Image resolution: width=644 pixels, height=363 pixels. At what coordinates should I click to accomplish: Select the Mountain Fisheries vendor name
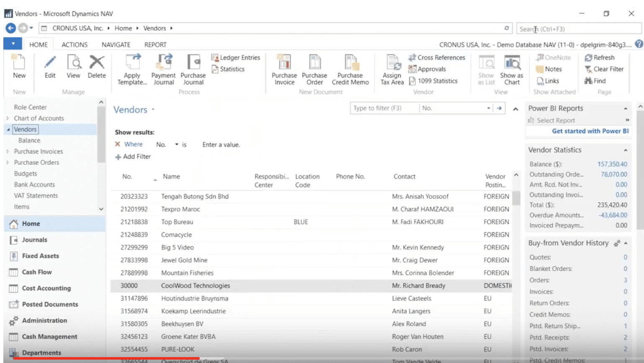click(187, 273)
